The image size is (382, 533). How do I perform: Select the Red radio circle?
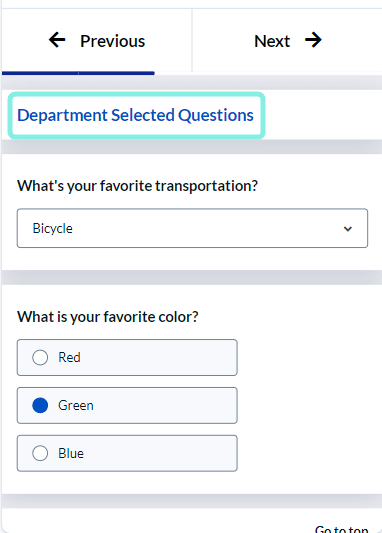40,358
